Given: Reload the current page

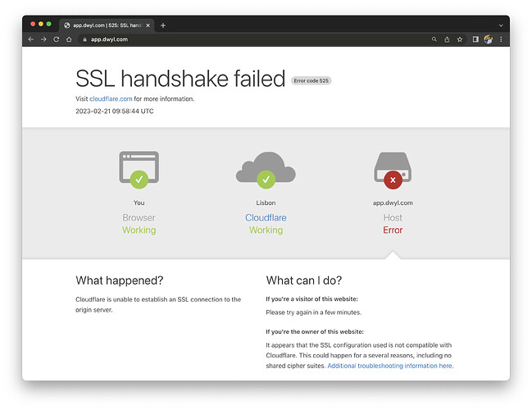Looking at the screenshot, I should [57, 39].
